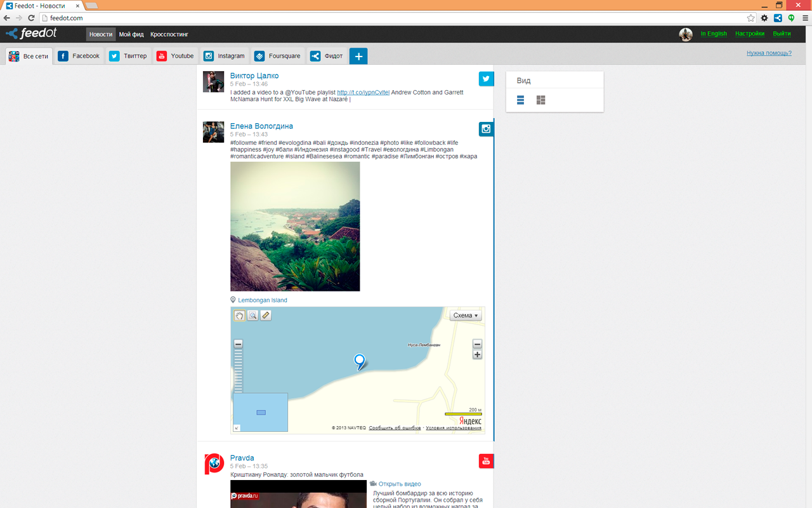Collapse the minimap with corner arrow

[x=237, y=428]
